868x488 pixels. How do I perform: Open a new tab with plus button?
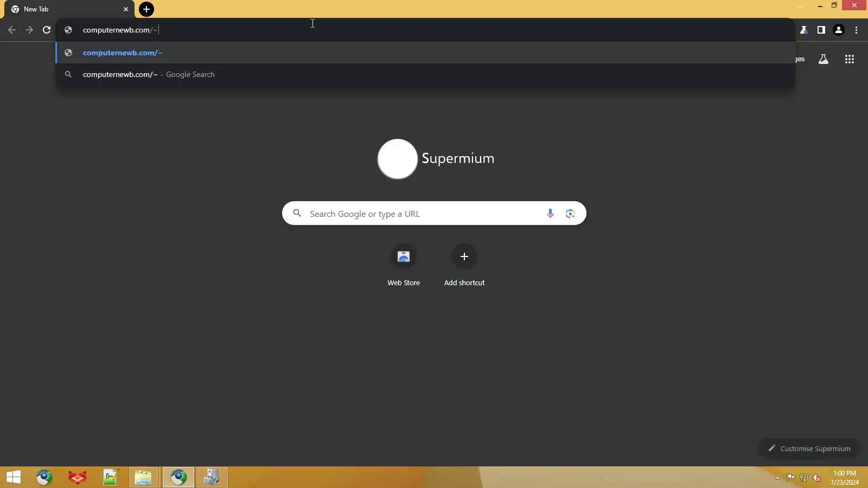pyautogui.click(x=146, y=9)
